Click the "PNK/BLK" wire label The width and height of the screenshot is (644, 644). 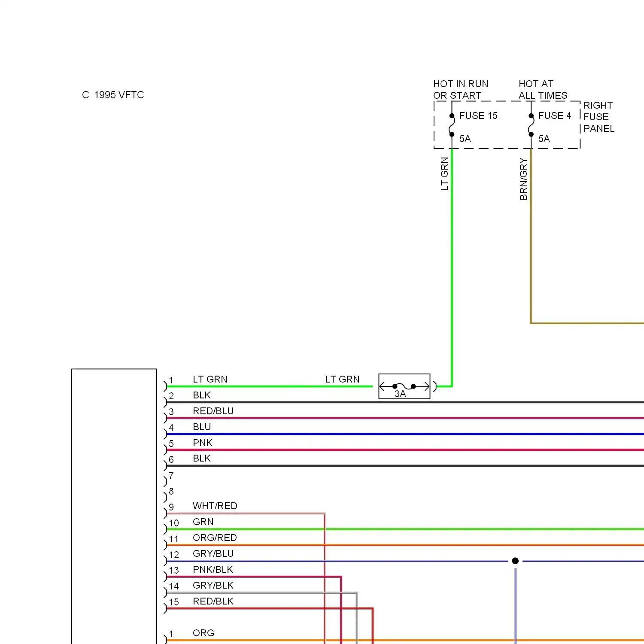pos(213,569)
